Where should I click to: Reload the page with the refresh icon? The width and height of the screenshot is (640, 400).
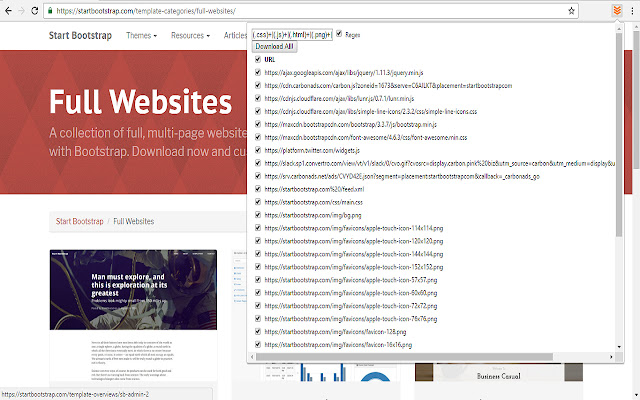click(x=35, y=11)
